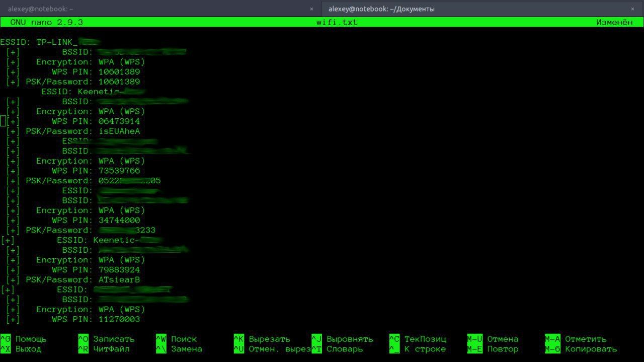Image resolution: width=644 pixels, height=362 pixels.
Task: Click Encryption line above WPS PIN 11270003
Action: tap(76, 309)
